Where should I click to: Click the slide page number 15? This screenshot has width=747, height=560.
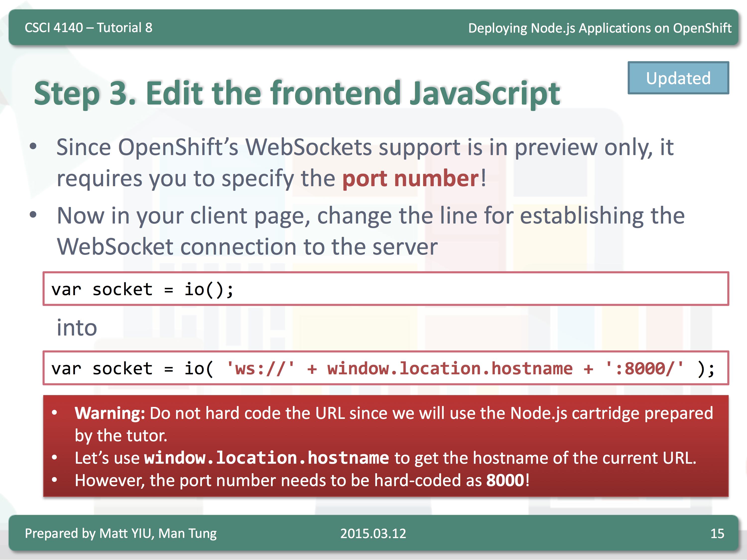[x=717, y=534]
